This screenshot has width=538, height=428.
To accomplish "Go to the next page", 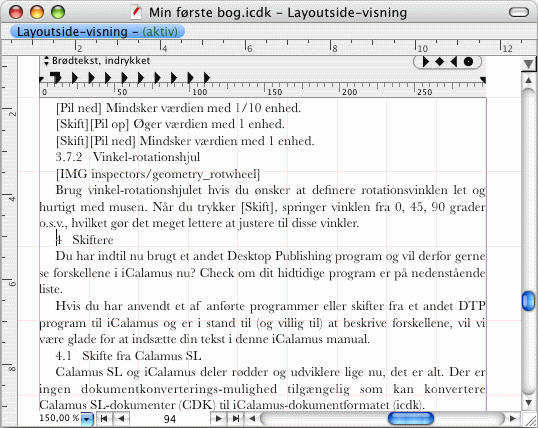I will coord(218,418).
